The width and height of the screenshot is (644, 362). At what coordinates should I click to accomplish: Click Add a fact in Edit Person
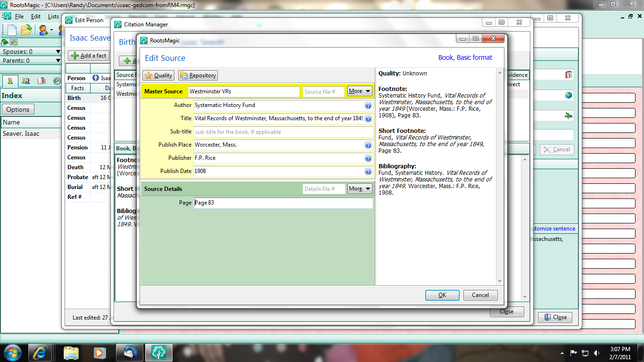89,56
